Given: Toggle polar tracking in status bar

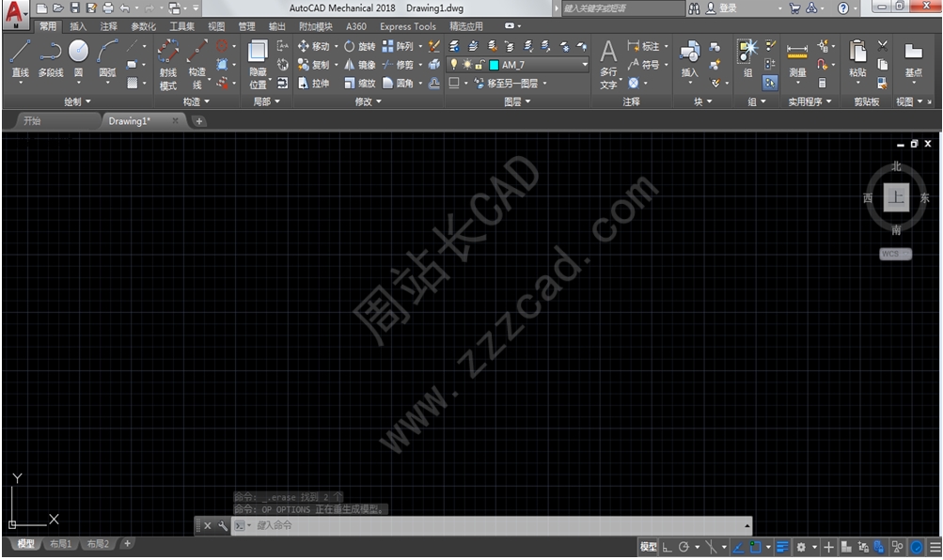Looking at the screenshot, I should [x=684, y=548].
